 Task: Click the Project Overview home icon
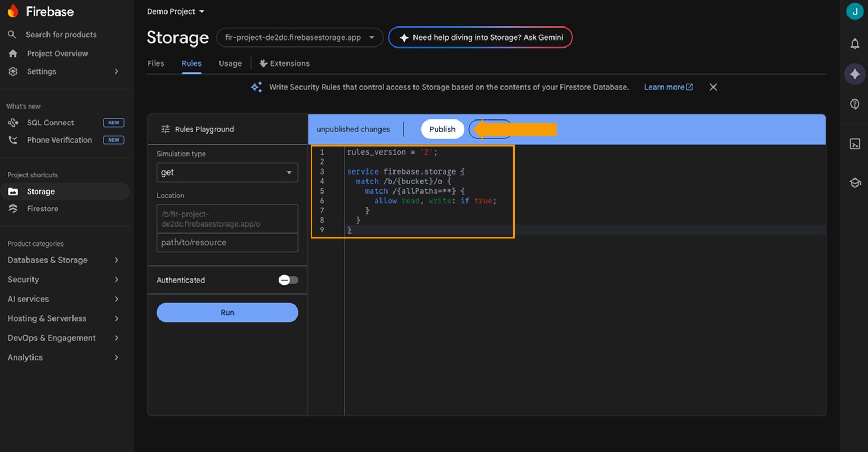[13, 54]
